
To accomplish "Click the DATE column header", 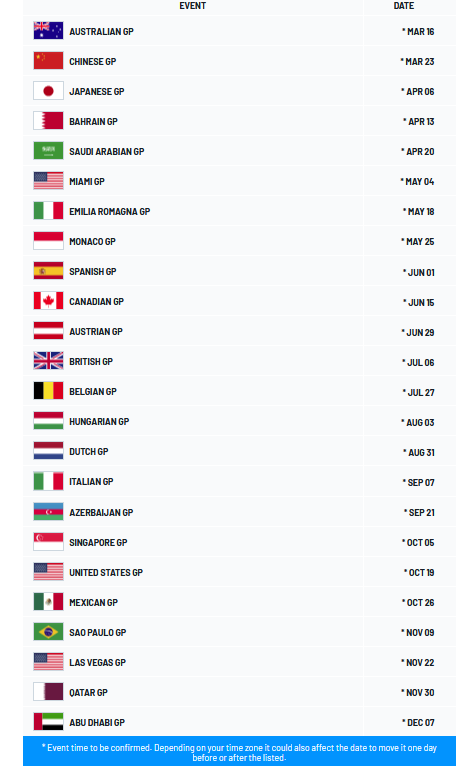I will pyautogui.click(x=404, y=6).
